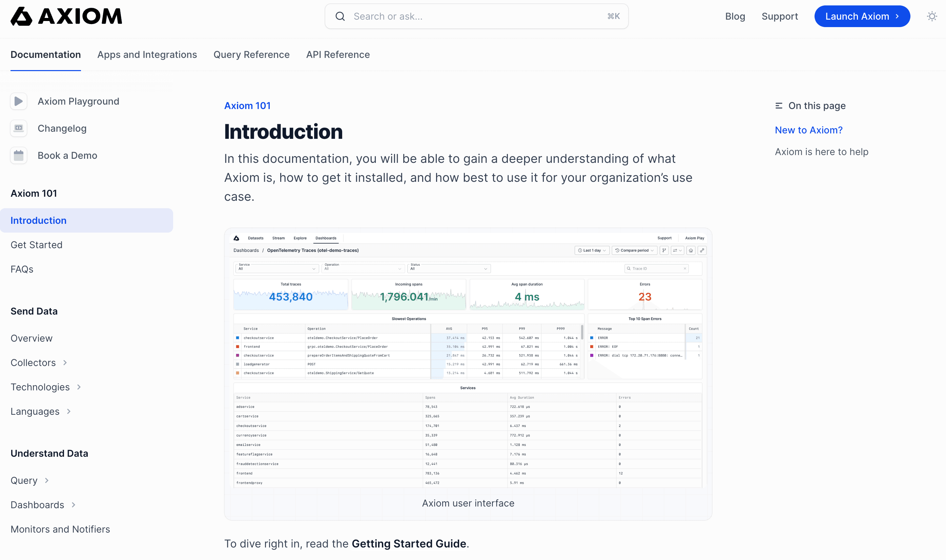This screenshot has width=946, height=560.
Task: Click Stream in the dashboard screenshot
Action: coord(278,238)
